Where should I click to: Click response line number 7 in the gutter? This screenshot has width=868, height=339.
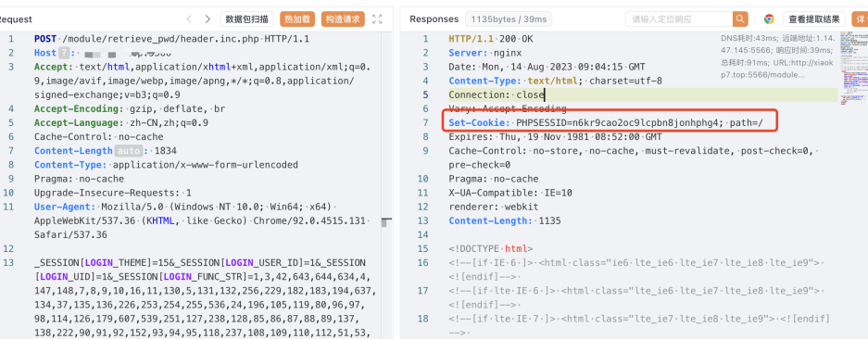[x=425, y=123]
